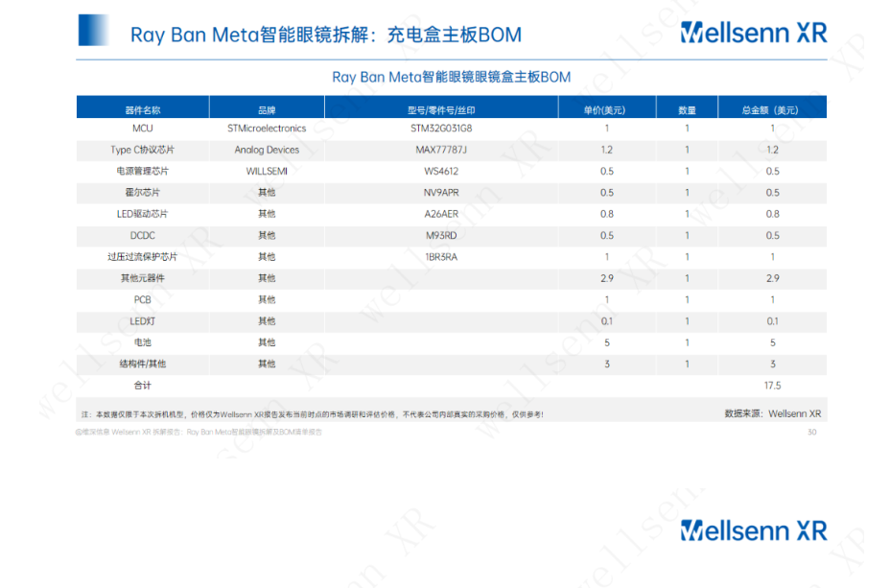Screen dimensions: 890x588
Task: Select the 单价 value 5 in 电池 row
Action: 607,342
